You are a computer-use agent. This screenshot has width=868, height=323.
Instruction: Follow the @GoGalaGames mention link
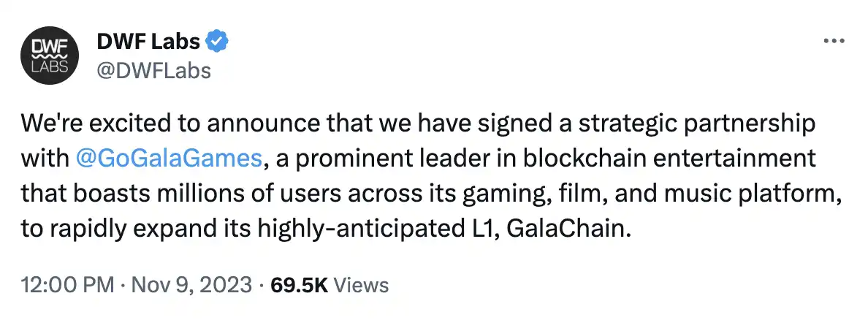168,158
